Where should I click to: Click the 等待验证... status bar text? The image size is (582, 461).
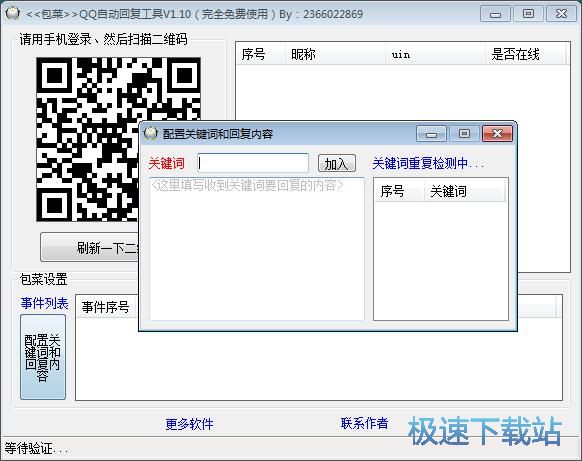36,448
